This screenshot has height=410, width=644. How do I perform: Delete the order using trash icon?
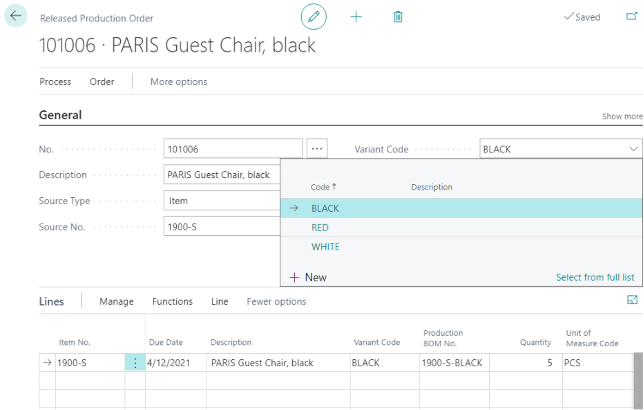(x=398, y=17)
